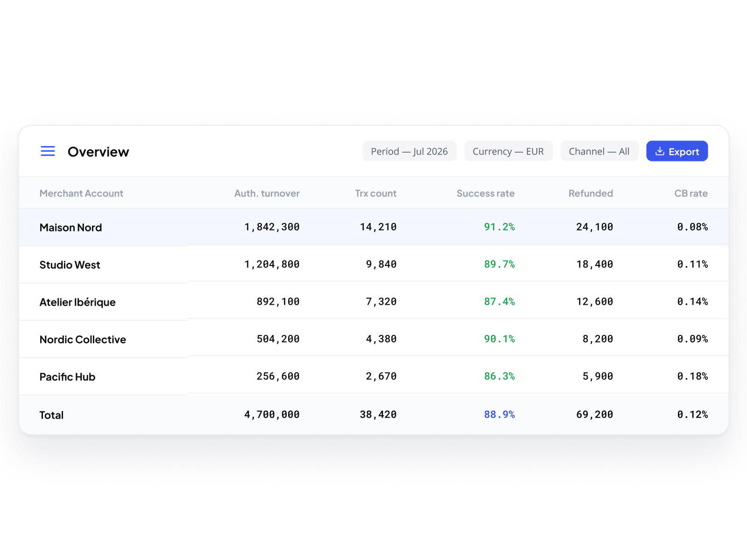This screenshot has width=747, height=560.
Task: Sort by Refunded column header
Action: point(591,193)
